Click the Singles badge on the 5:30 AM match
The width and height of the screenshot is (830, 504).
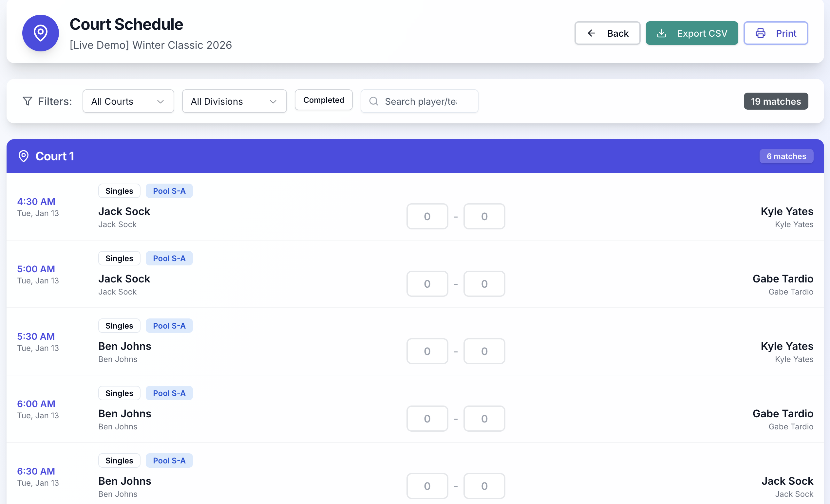click(119, 326)
